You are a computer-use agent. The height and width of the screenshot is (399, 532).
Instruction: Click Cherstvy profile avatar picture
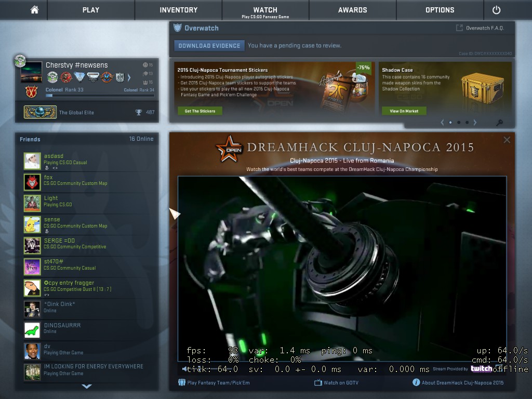click(x=31, y=72)
